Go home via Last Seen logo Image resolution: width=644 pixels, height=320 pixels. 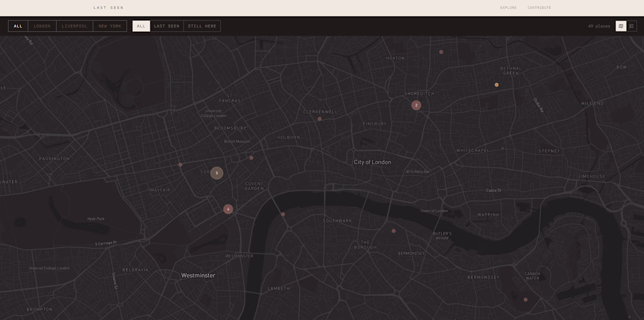click(108, 8)
